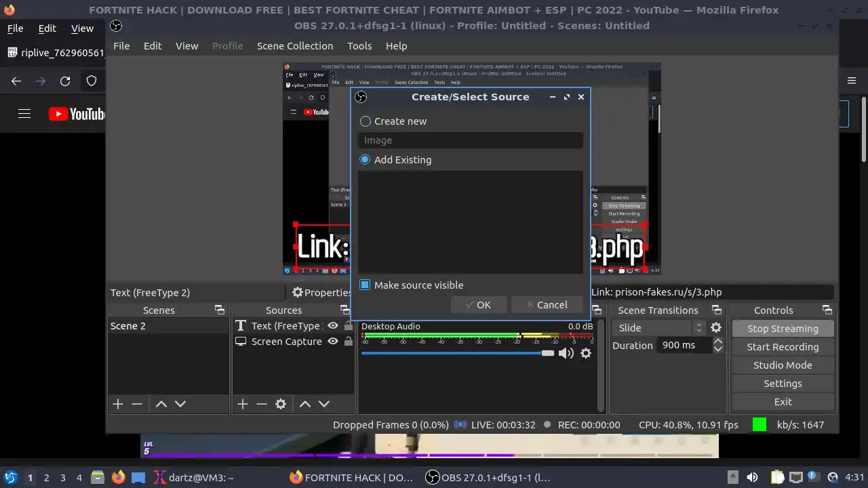Viewport: 868px width, 488px height.
Task: Open OBS Tools menu
Action: coord(359,46)
